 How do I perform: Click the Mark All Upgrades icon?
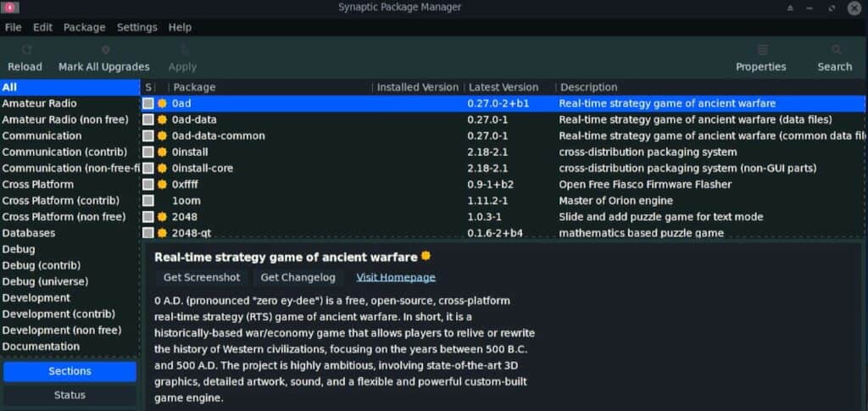(105, 50)
